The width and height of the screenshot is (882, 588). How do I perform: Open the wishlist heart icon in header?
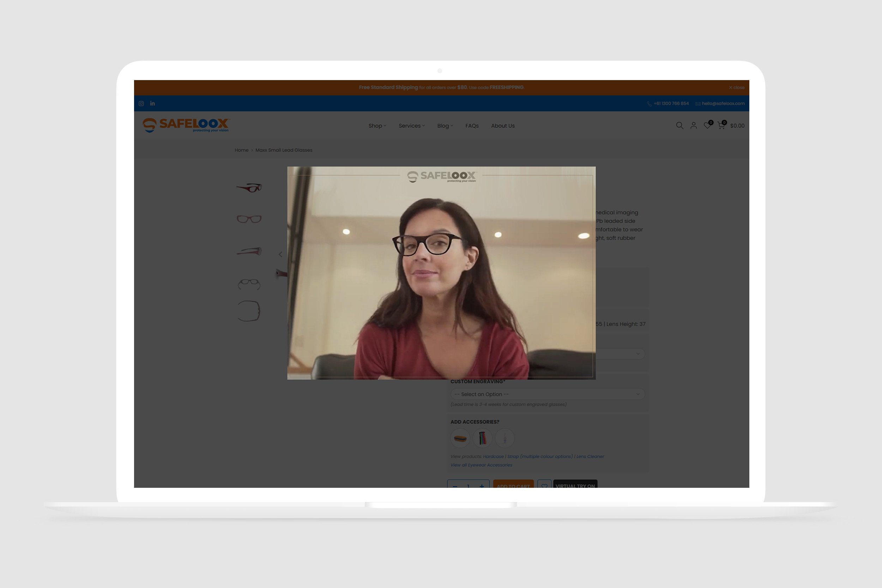[708, 125]
